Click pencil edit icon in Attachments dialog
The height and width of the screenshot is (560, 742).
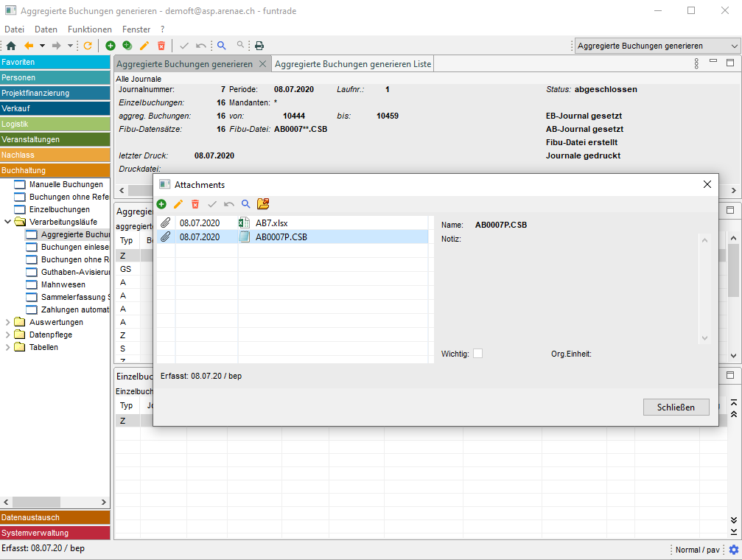[178, 204]
